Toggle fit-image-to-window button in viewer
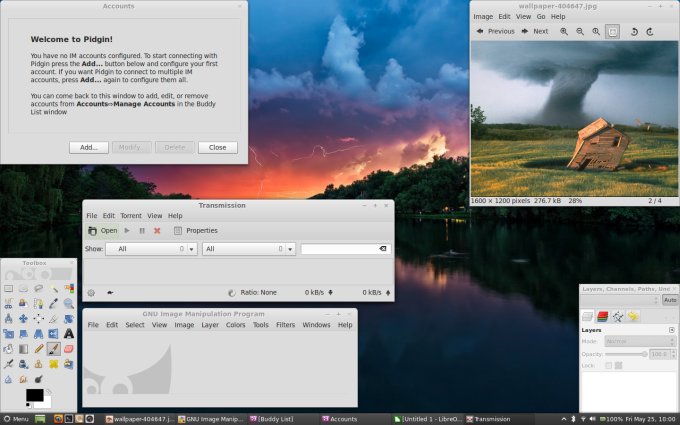The image size is (680, 425). pos(612,31)
